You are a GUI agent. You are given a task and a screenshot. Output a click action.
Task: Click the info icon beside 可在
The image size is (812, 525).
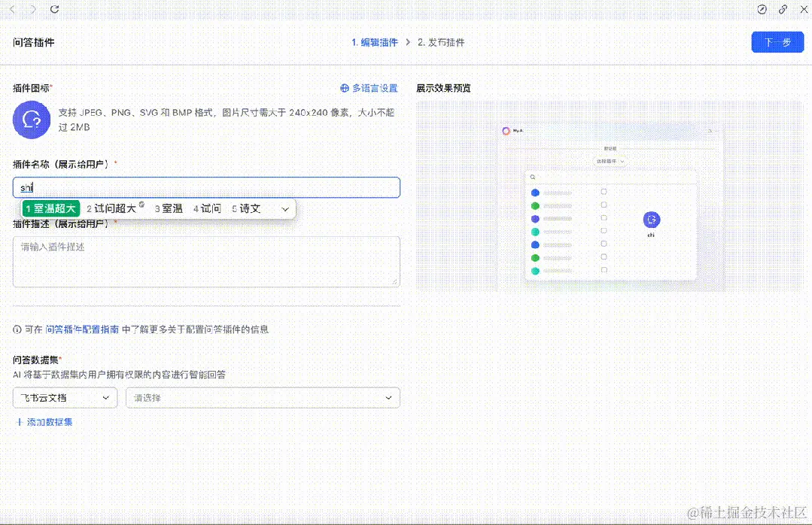pyautogui.click(x=17, y=329)
